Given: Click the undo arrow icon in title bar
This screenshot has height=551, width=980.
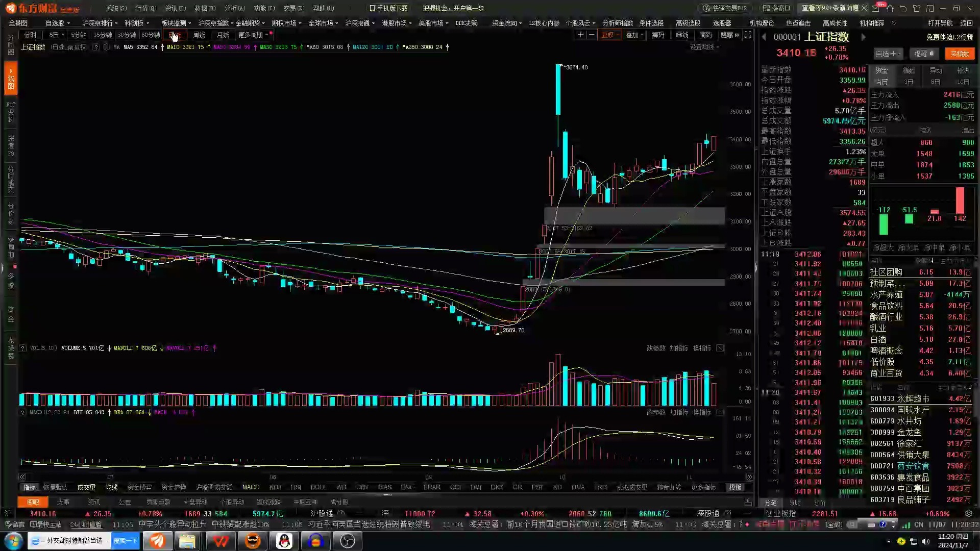Looking at the screenshot, I should coord(903,8).
